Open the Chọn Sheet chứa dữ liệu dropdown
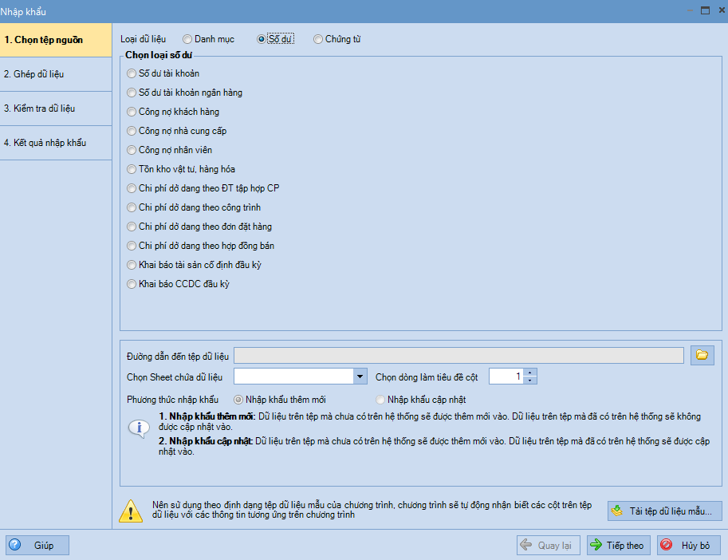The width and height of the screenshot is (728, 560). pyautogui.click(x=360, y=376)
